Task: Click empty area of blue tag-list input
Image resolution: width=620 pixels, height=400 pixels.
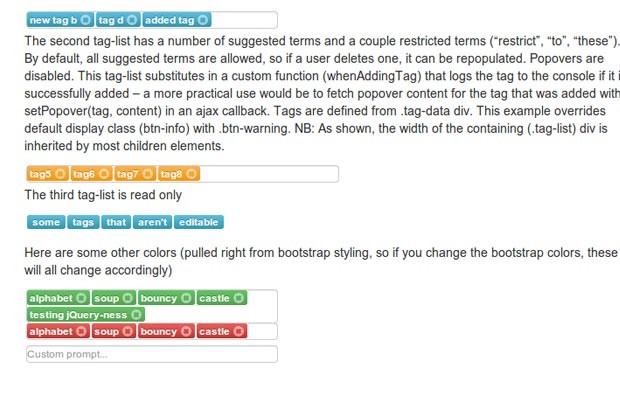Action: tap(244, 20)
